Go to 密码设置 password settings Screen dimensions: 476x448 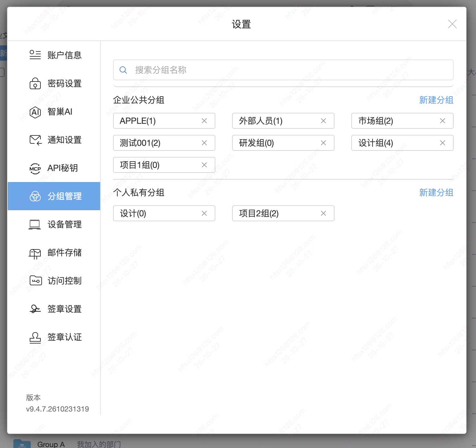(54, 83)
